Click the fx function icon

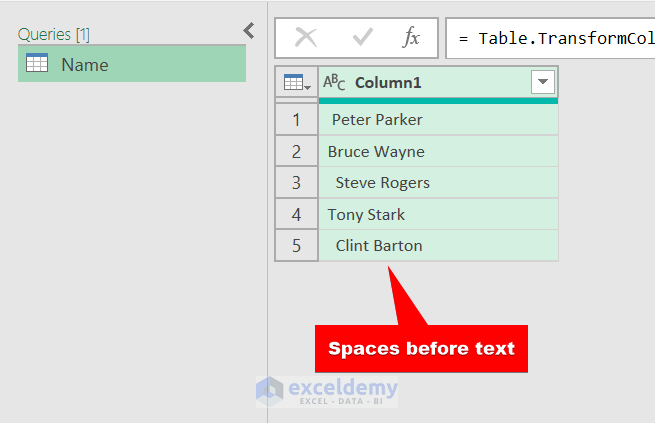click(411, 38)
